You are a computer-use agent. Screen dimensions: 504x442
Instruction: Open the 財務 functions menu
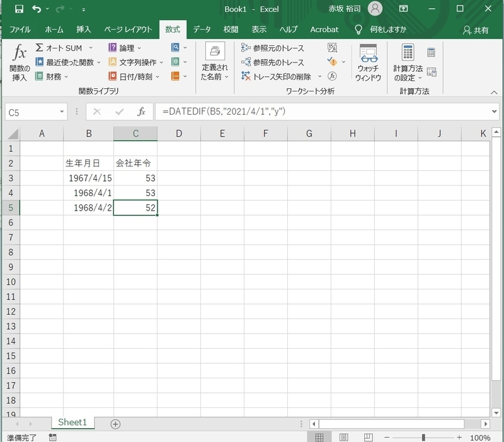click(52, 76)
